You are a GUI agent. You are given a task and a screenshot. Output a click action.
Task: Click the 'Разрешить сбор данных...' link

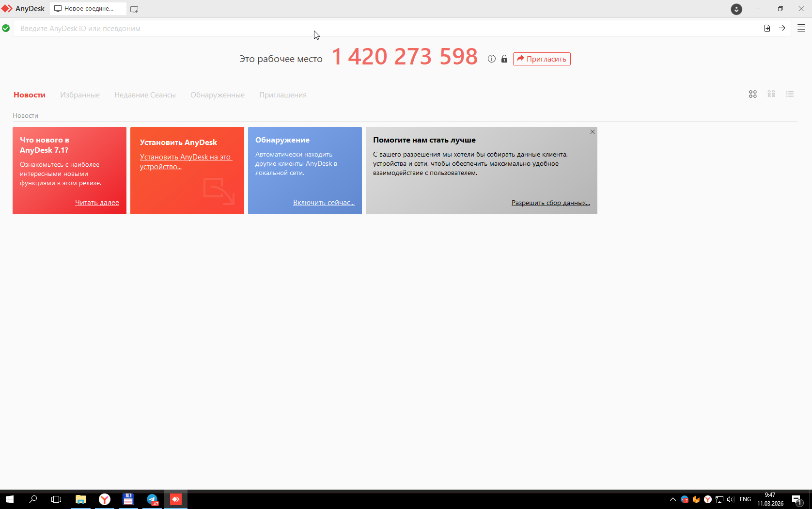[x=551, y=203]
